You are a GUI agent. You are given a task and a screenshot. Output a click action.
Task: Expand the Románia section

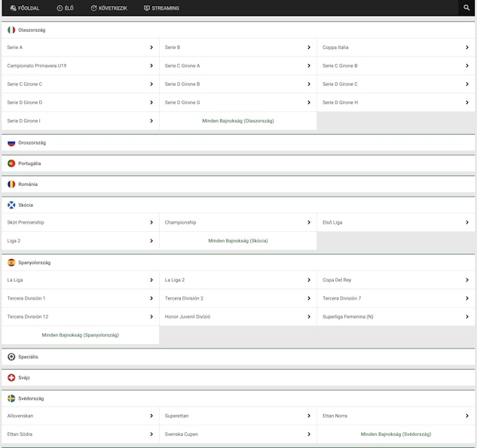point(237,184)
